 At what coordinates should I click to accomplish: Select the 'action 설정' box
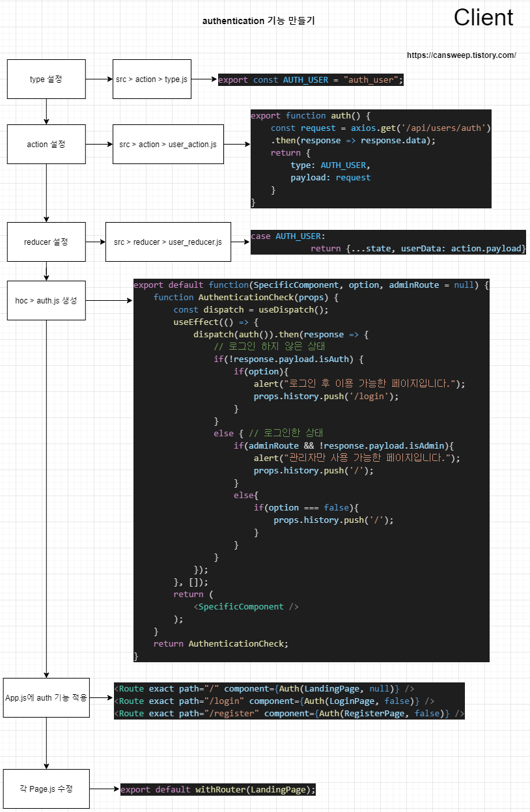pyautogui.click(x=46, y=144)
